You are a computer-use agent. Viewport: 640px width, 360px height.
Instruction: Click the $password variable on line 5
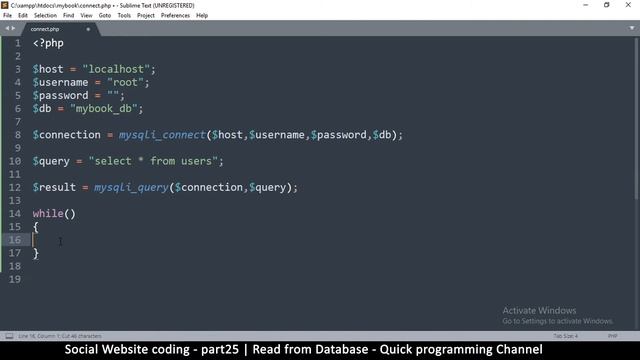(60, 96)
